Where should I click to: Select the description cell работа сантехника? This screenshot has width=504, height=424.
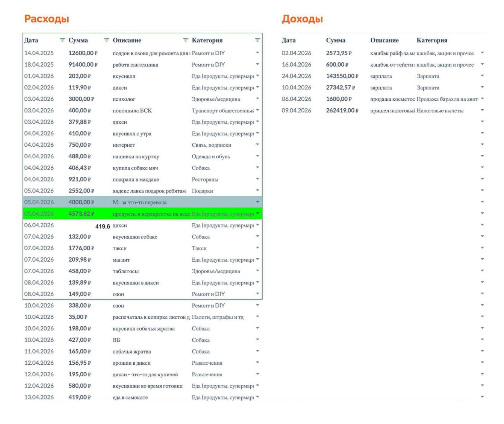[135, 65]
